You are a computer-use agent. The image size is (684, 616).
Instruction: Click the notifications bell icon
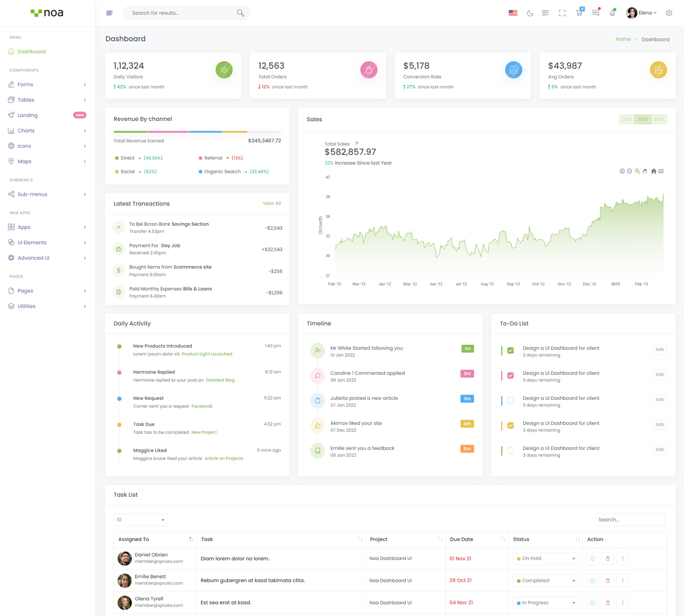point(612,13)
